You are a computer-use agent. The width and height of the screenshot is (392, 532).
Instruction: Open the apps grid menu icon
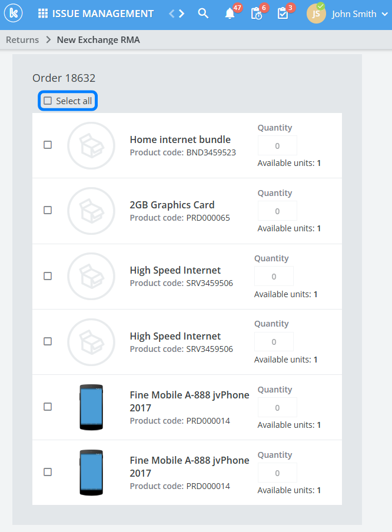[43, 14]
